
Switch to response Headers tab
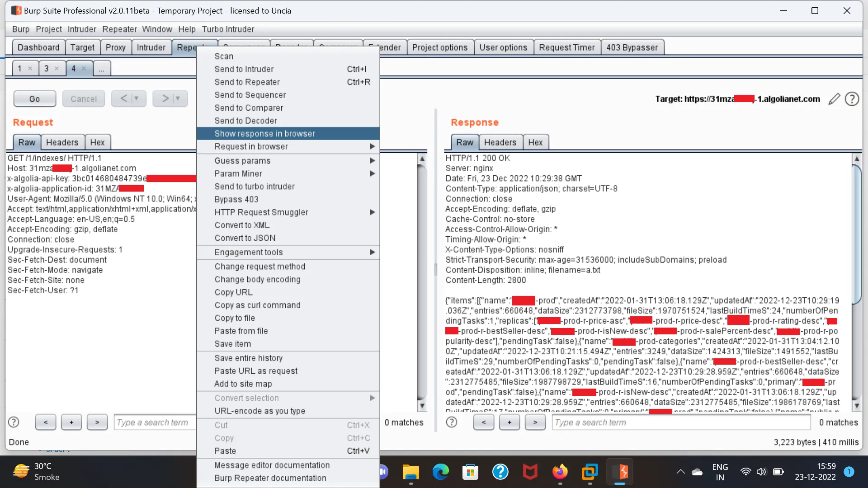(500, 142)
